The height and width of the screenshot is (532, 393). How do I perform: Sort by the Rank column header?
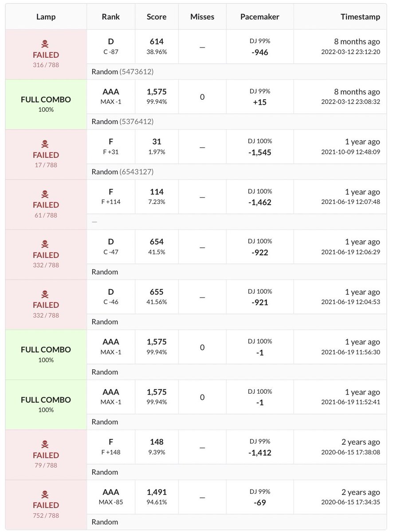pos(110,17)
